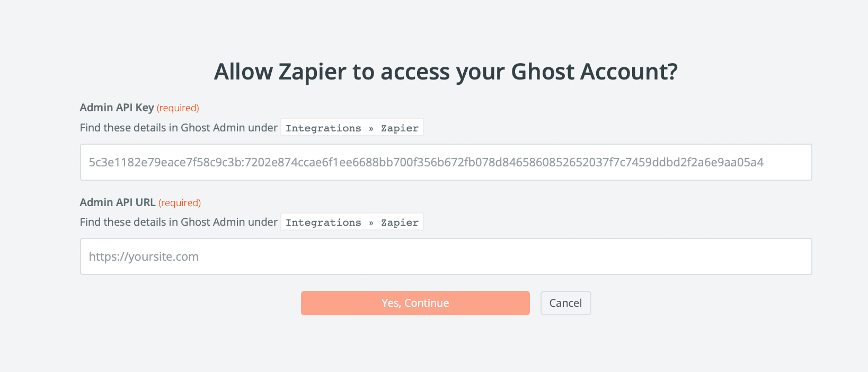868x372 pixels.
Task: Click the "Admin API Key" field label
Action: pos(117,108)
